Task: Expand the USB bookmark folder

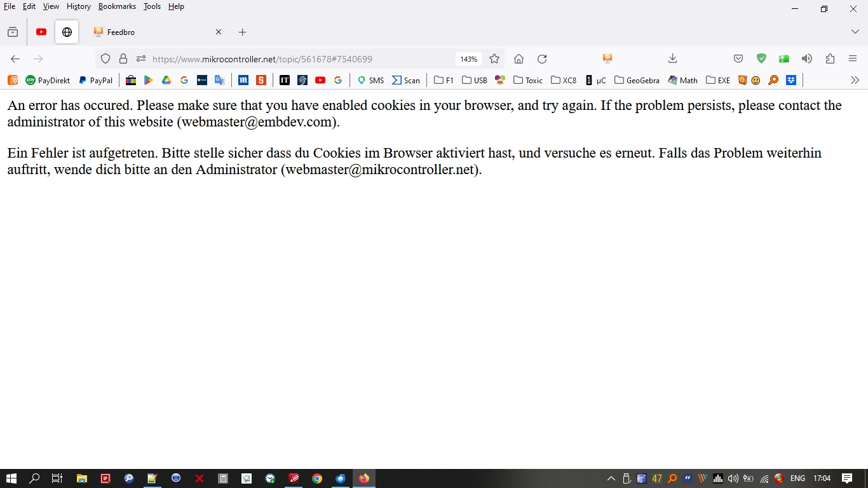Action: click(475, 80)
